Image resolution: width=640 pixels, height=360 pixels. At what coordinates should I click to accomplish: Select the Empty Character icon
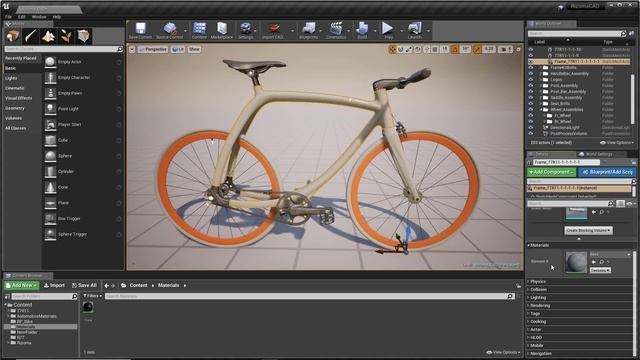pos(50,78)
